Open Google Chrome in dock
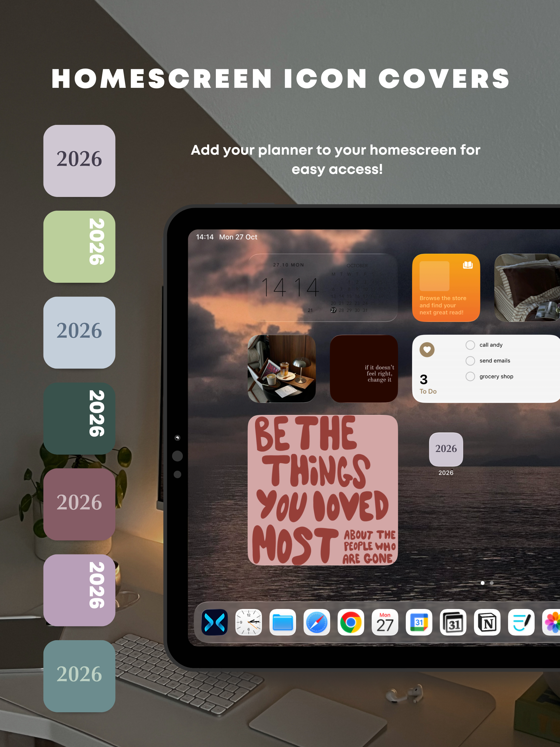This screenshot has height=747, width=560. pos(351,622)
